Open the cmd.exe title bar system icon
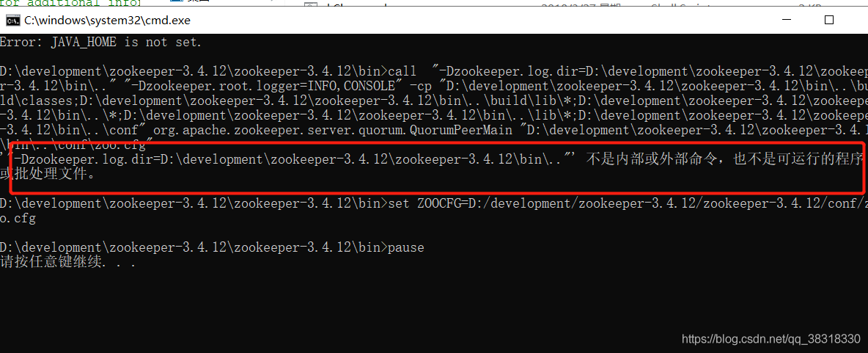 click(x=12, y=21)
